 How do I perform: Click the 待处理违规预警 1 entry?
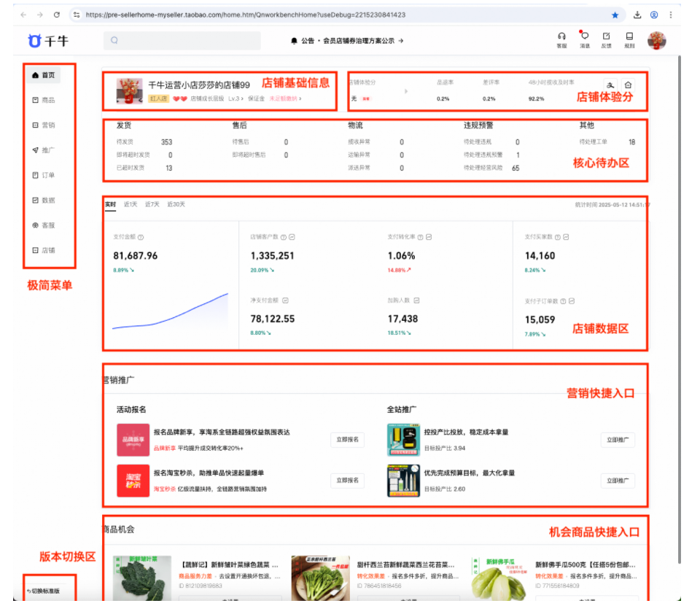[491, 155]
